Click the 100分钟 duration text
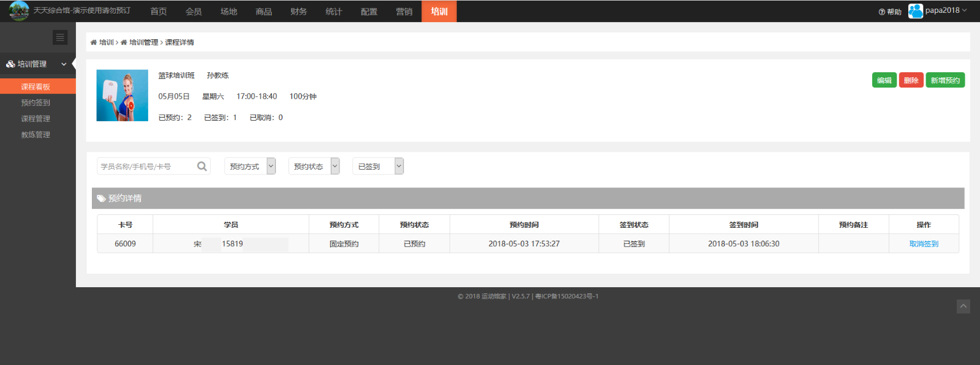This screenshot has width=980, height=365. pyautogui.click(x=303, y=96)
